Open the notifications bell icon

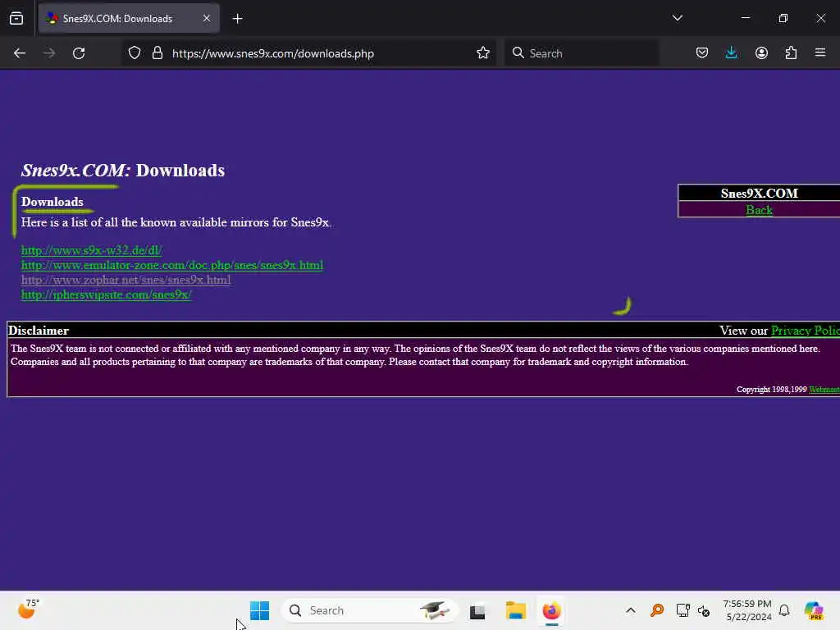pyautogui.click(x=784, y=610)
